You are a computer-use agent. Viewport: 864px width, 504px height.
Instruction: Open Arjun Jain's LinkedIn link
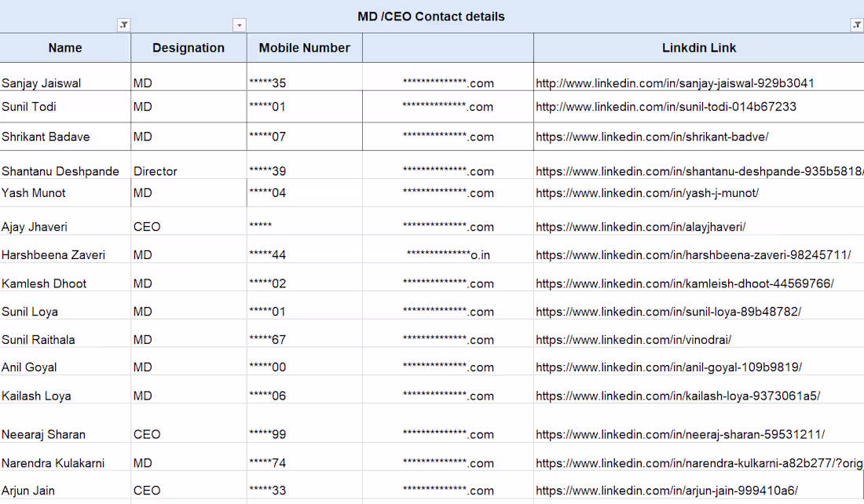point(667,490)
